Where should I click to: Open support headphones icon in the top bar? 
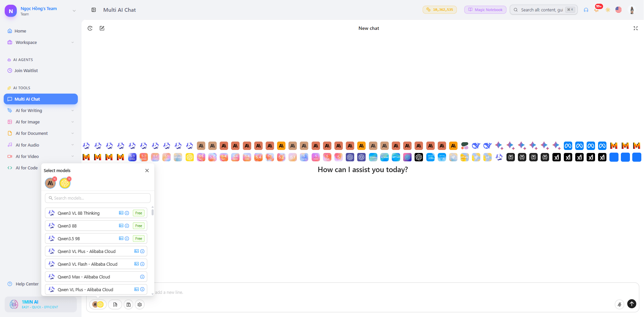tap(586, 10)
